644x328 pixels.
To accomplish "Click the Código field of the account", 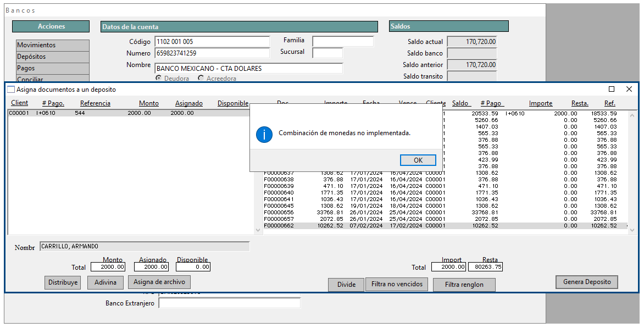I will click(212, 41).
